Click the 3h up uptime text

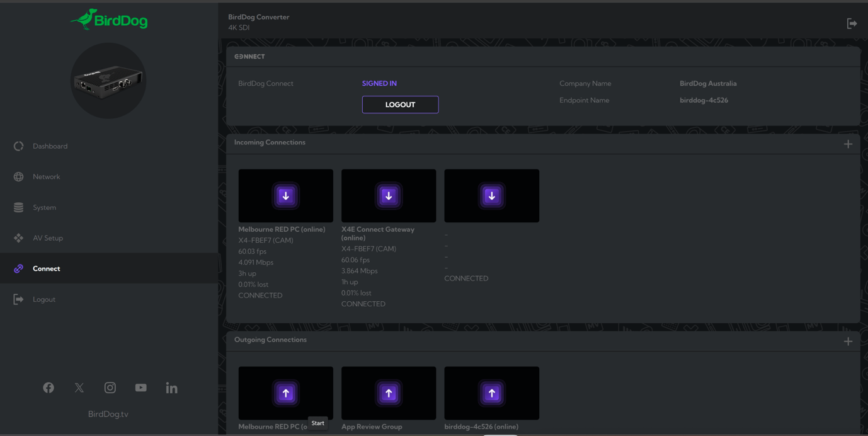point(247,273)
